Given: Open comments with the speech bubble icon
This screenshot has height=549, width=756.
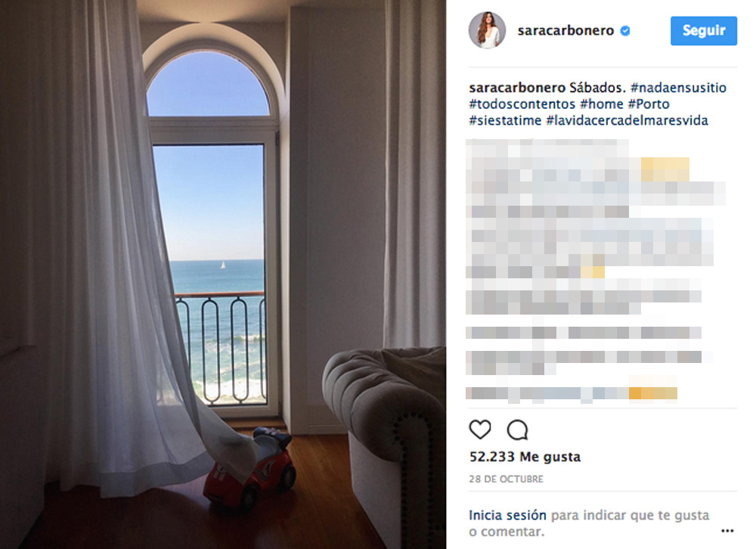Looking at the screenshot, I should pyautogui.click(x=517, y=430).
